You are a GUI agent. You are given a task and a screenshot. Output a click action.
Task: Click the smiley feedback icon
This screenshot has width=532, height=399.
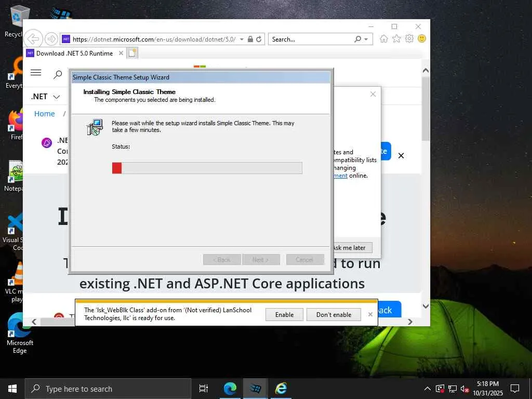422,38
